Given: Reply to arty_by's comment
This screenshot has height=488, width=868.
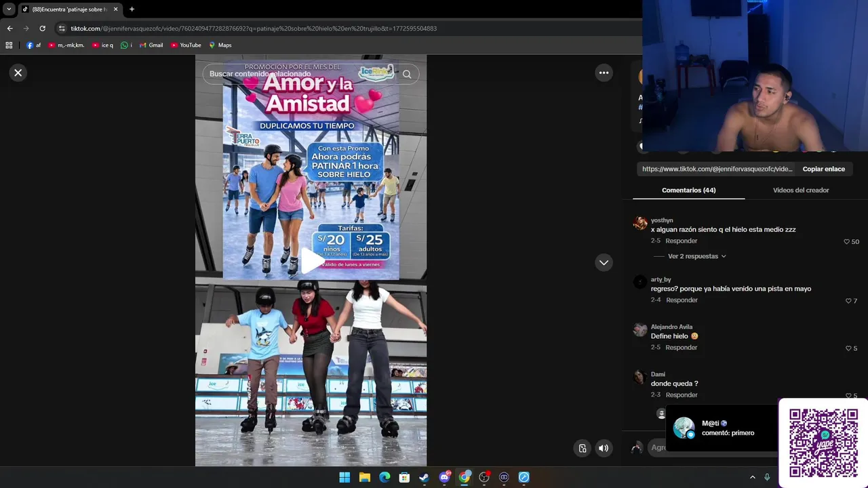Looking at the screenshot, I should tap(682, 300).
